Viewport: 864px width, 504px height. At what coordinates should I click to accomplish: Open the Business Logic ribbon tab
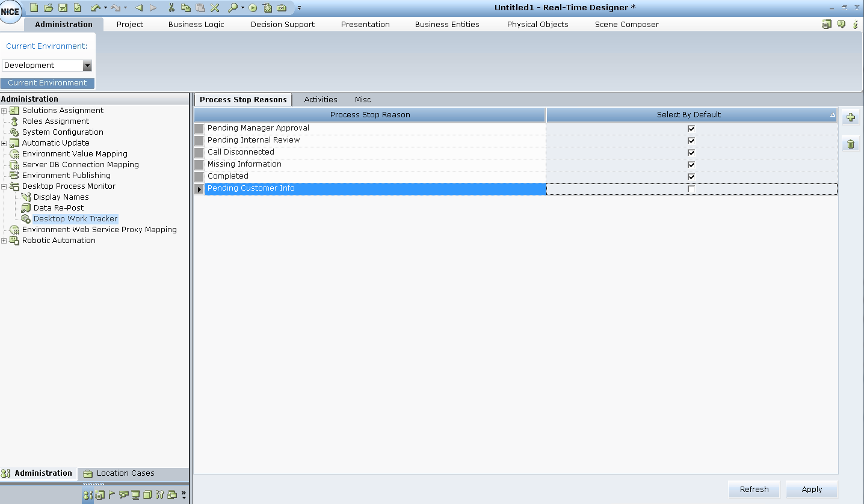pyautogui.click(x=196, y=25)
